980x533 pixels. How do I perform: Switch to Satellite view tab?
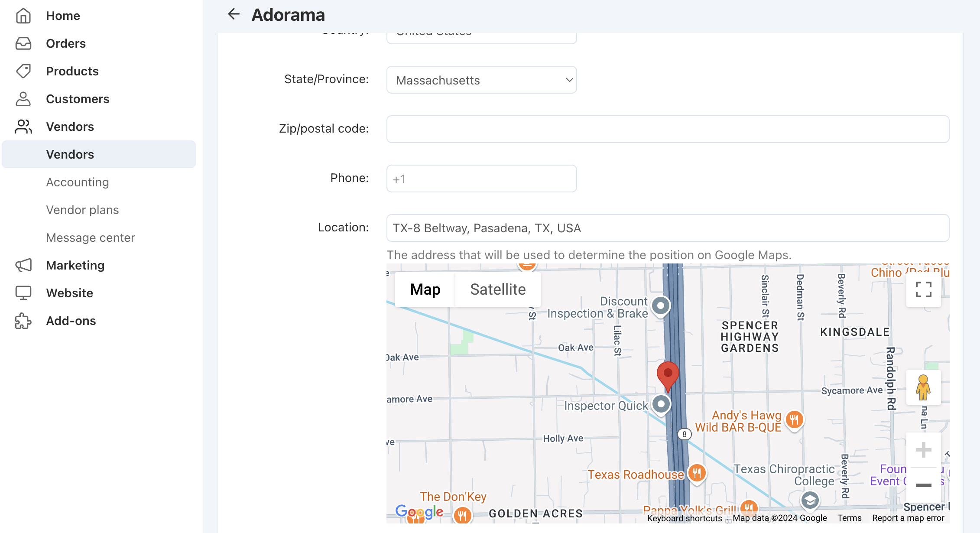[x=498, y=289]
